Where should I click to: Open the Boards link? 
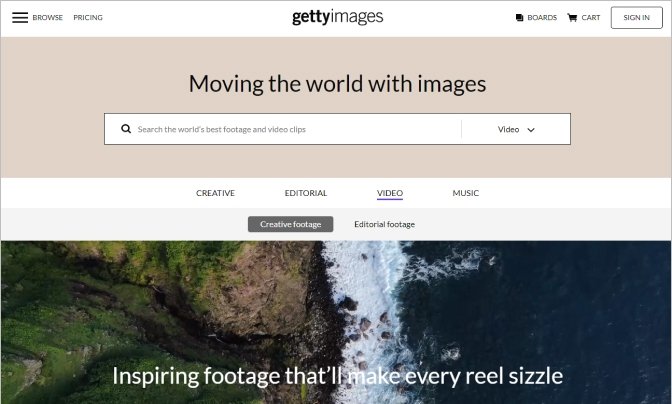tap(542, 18)
